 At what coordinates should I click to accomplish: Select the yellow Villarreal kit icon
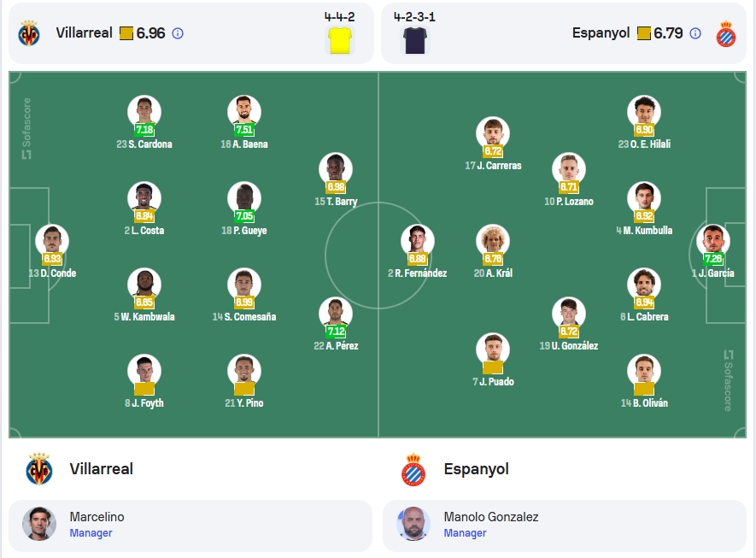point(340,40)
